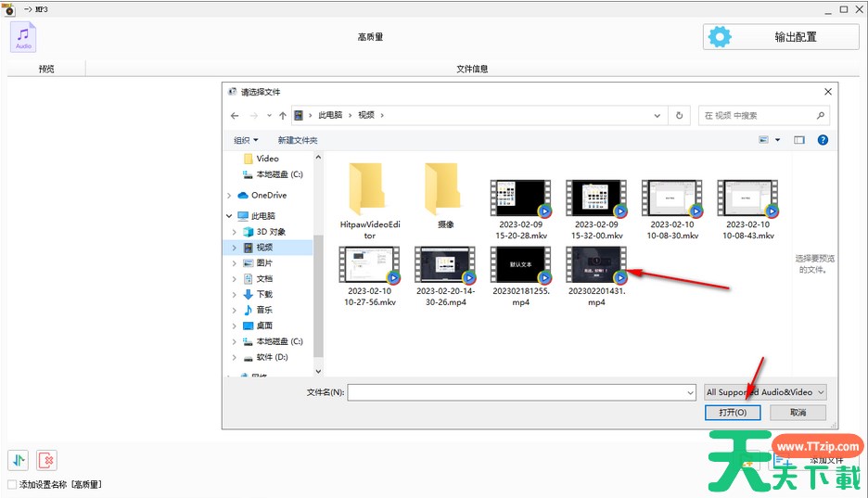Click the green sort icon at bottom left
This screenshot has height=498, width=868.
[x=18, y=459]
